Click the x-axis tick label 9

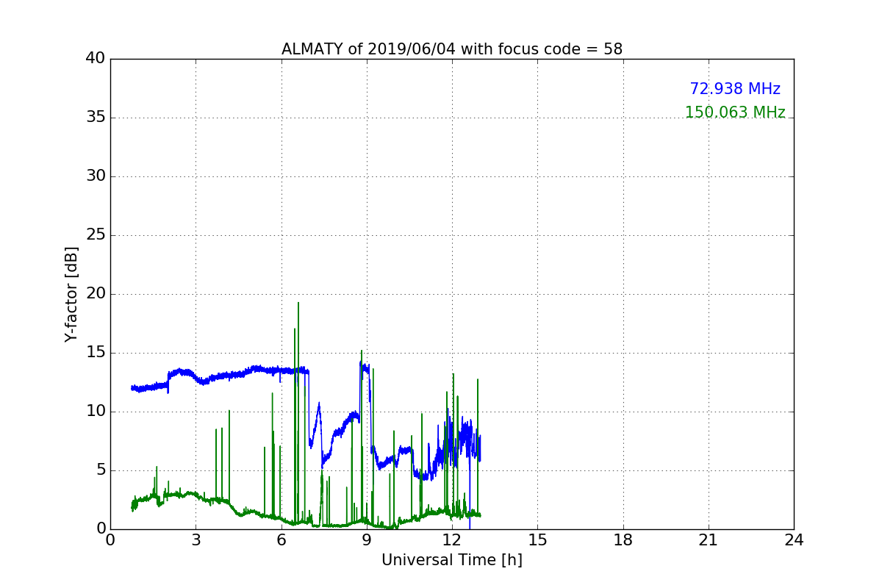click(x=367, y=540)
